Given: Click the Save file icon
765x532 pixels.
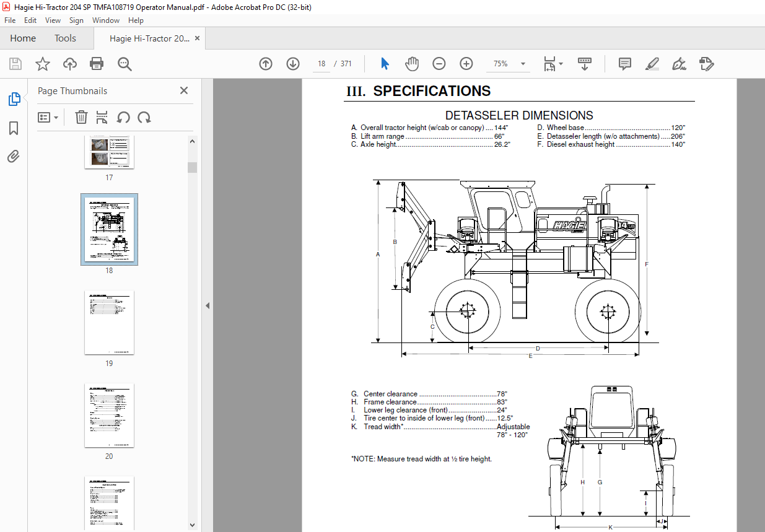Looking at the screenshot, I should pos(15,64).
